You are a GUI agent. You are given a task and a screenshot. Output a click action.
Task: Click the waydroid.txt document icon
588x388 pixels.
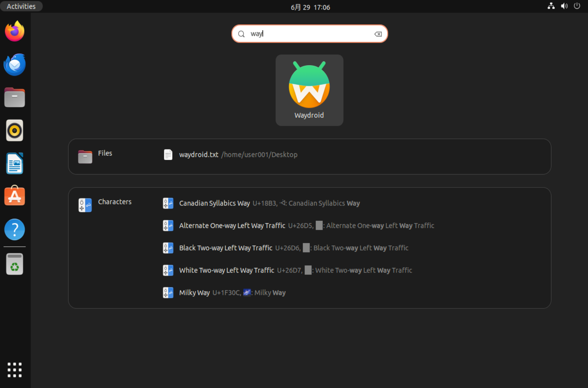168,154
